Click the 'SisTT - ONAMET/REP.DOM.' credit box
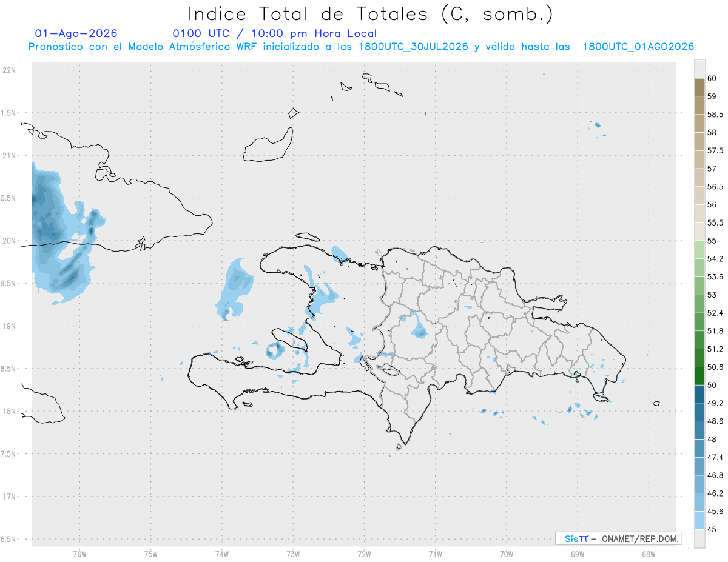The height and width of the screenshot is (562, 728). (x=618, y=538)
